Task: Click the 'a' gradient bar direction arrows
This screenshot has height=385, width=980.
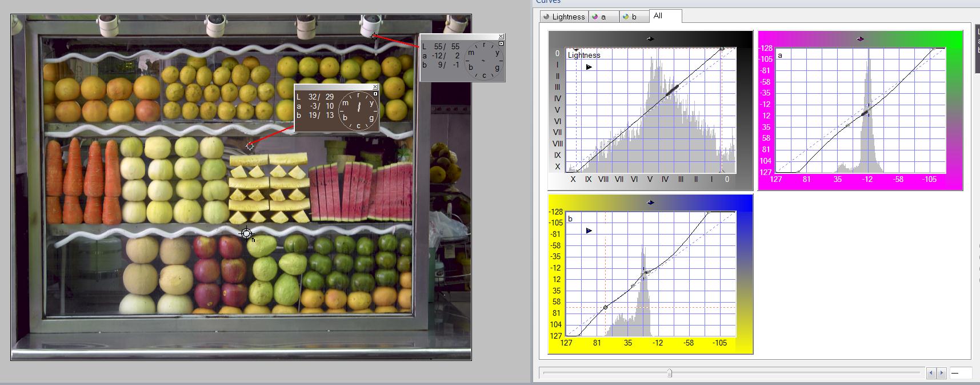Action: [x=860, y=39]
